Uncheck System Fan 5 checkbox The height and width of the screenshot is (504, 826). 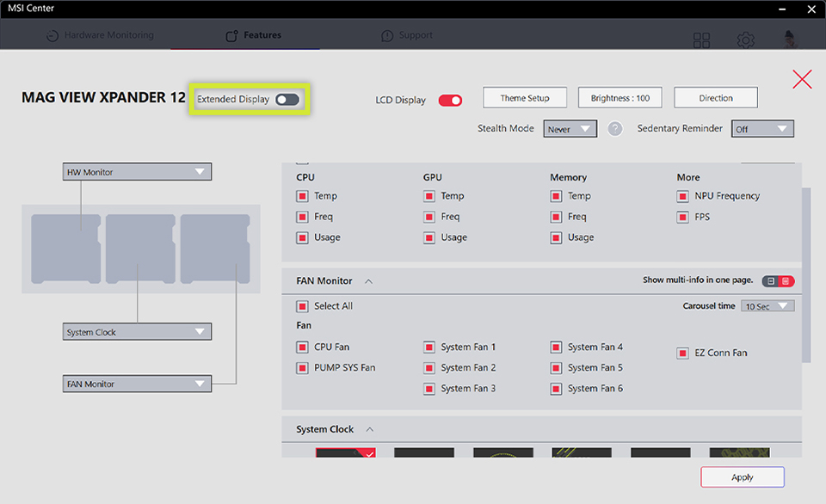(x=556, y=367)
